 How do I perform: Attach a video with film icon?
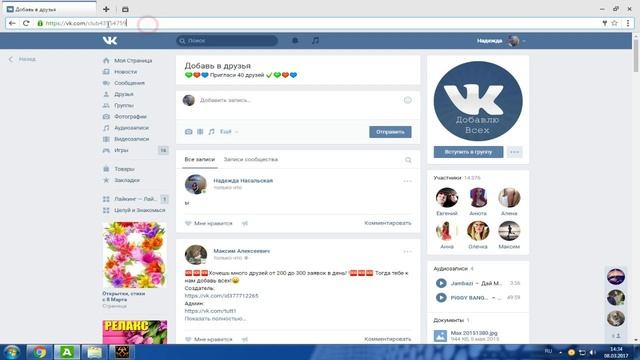(x=200, y=132)
